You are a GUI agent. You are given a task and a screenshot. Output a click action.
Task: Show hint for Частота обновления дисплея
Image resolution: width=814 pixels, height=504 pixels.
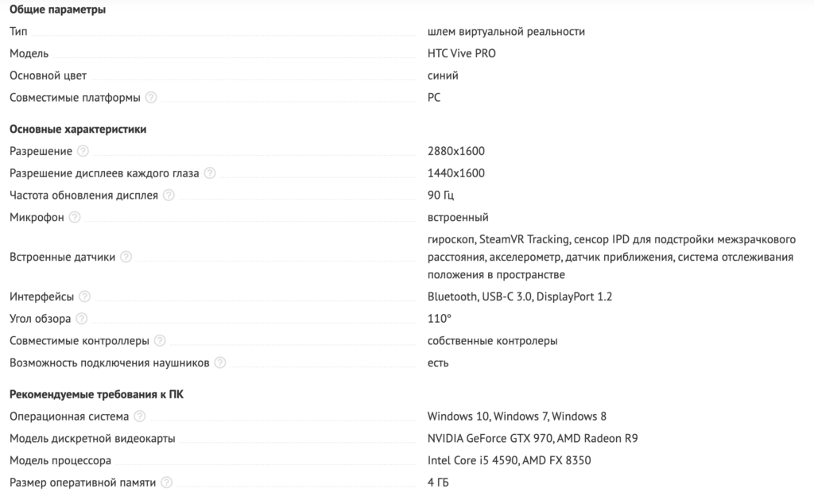coord(169,196)
